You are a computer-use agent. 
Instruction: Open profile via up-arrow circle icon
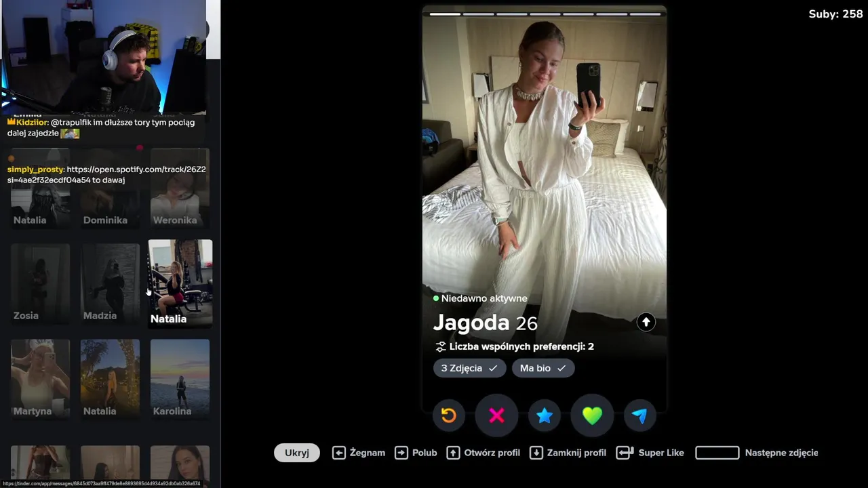point(646,323)
